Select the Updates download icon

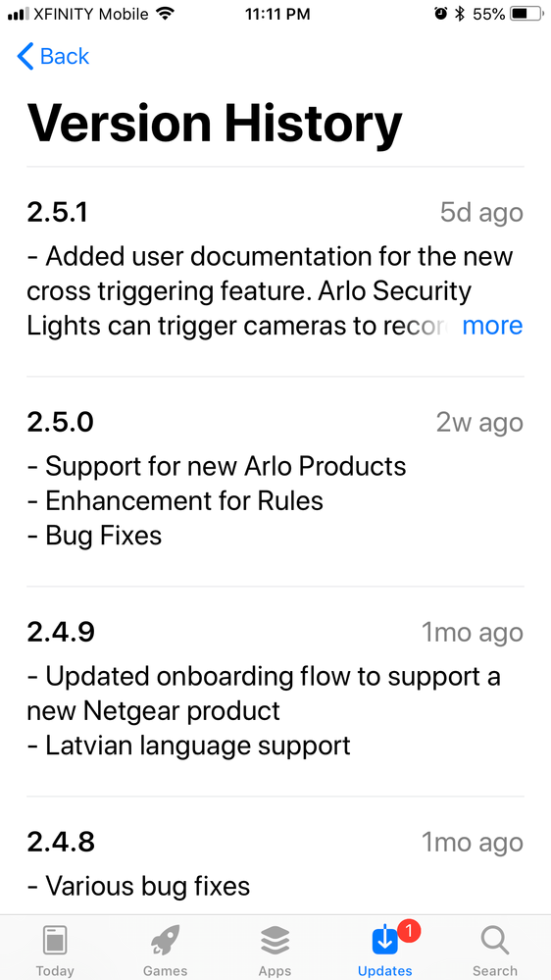point(385,941)
